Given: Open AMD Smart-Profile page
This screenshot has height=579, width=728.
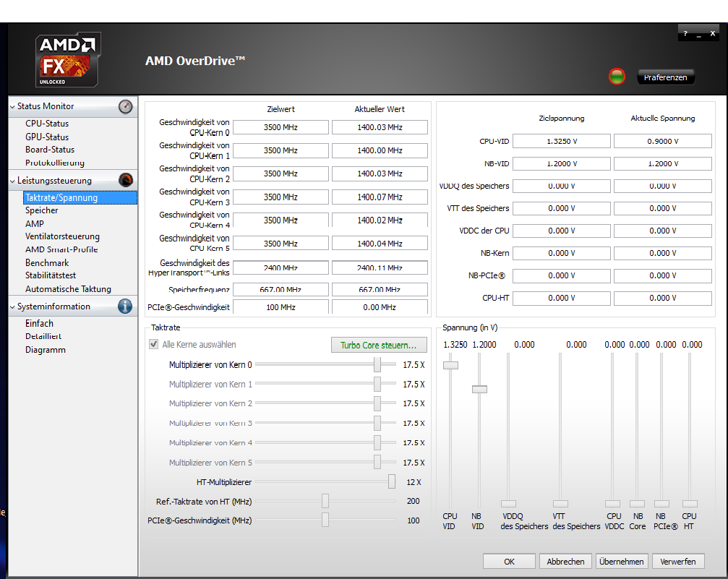Looking at the screenshot, I should (x=61, y=249).
